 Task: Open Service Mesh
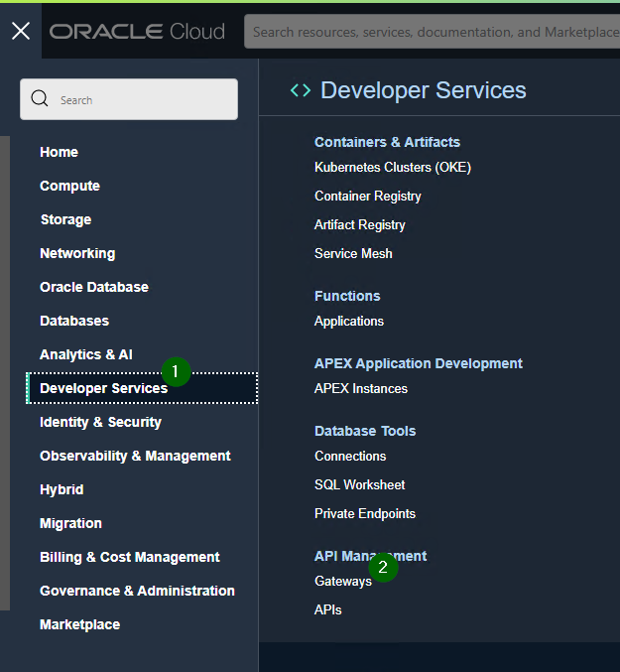click(x=353, y=254)
